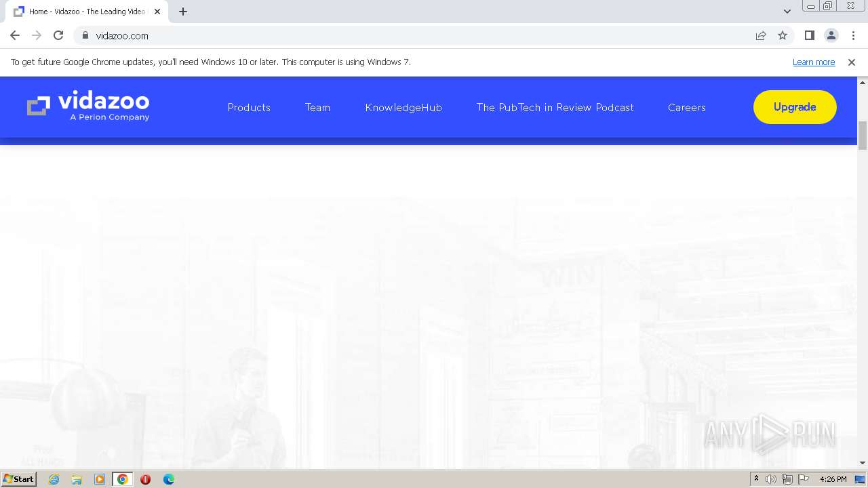Open network status in the system tray
This screenshot has height=488, width=868.
(787, 479)
